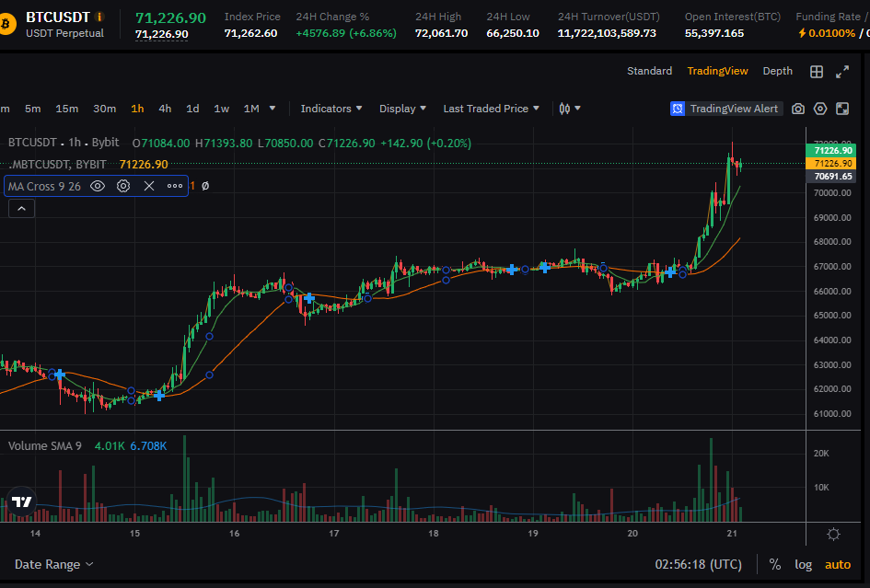Open candlestick chart type selector
This screenshot has width=870, height=588.
[569, 109]
